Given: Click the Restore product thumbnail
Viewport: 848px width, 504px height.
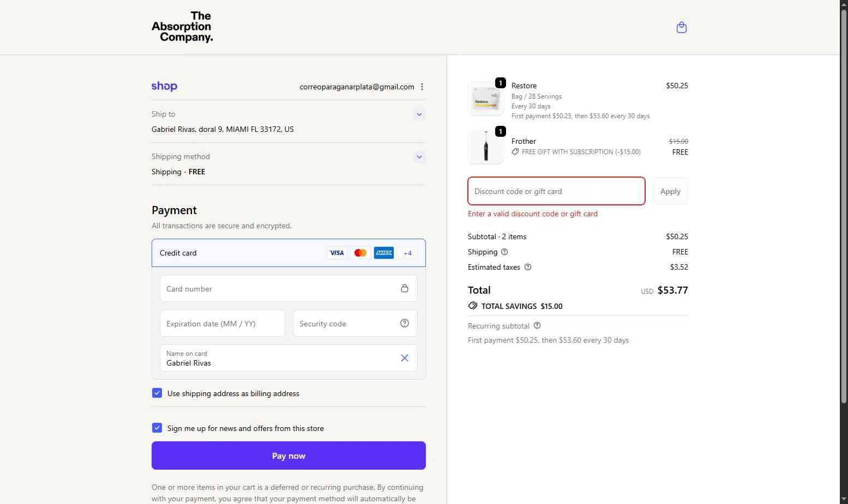Looking at the screenshot, I should point(486,99).
